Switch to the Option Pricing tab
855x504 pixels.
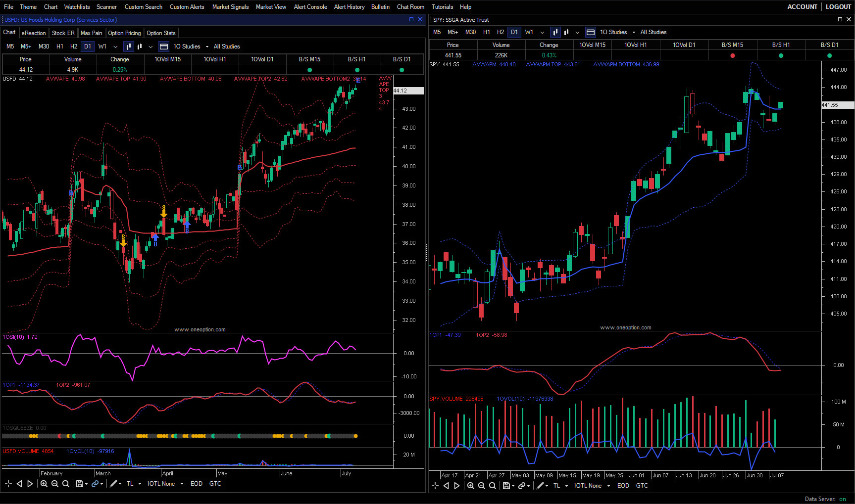pos(124,33)
